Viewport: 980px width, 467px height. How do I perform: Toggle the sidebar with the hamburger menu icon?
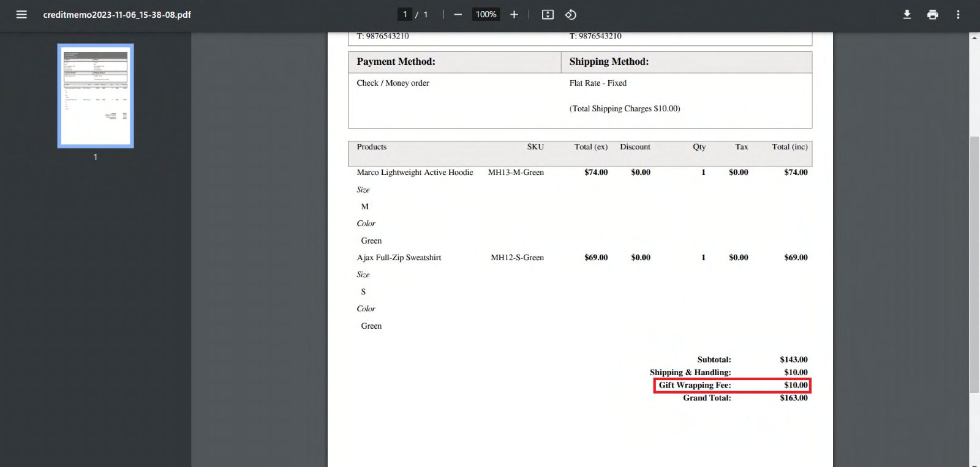point(21,15)
